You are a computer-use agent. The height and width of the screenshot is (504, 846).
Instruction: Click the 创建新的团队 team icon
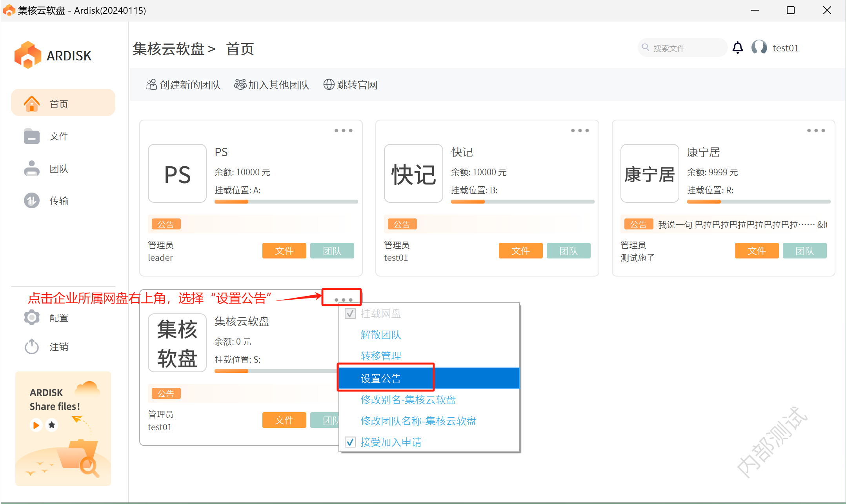[151, 85]
